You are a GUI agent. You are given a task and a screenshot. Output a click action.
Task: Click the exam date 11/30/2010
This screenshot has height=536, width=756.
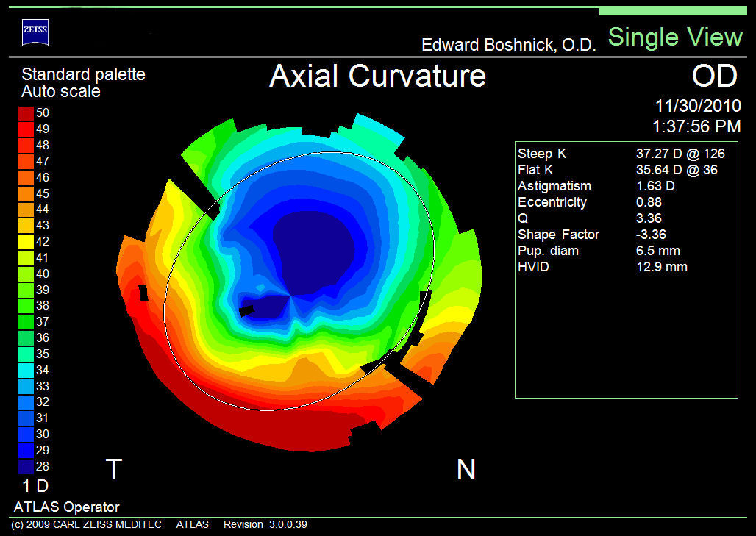[697, 107]
